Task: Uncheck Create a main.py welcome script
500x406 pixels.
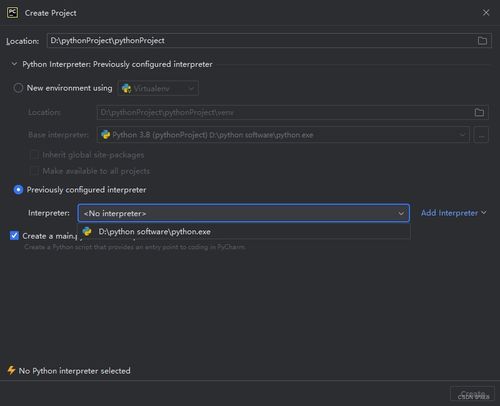Action: tap(14, 236)
